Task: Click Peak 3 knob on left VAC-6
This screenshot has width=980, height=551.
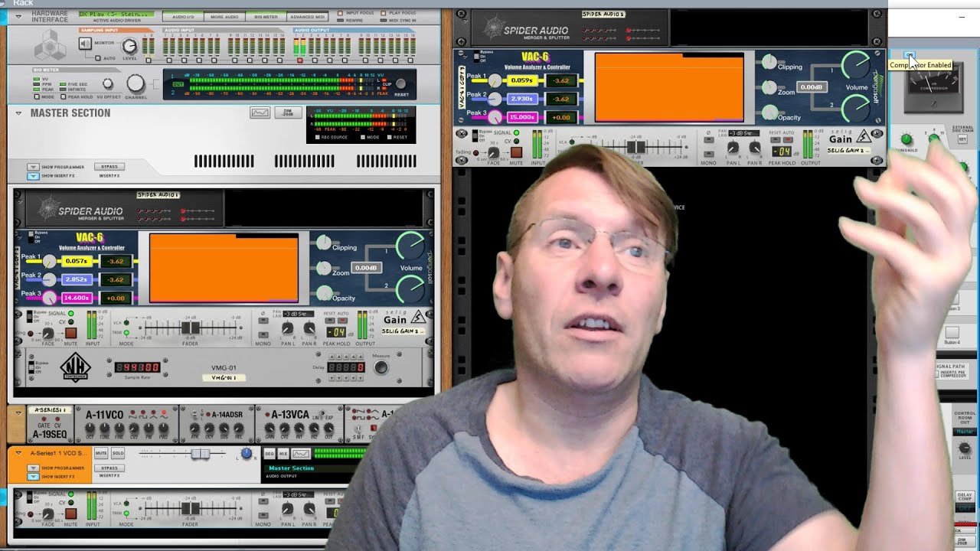Action: coord(50,298)
